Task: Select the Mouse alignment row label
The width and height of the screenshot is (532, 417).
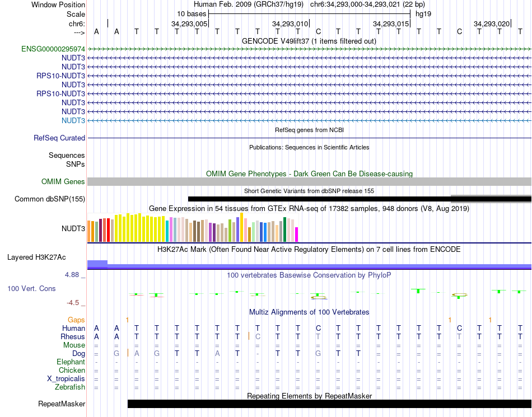Action: click(74, 345)
